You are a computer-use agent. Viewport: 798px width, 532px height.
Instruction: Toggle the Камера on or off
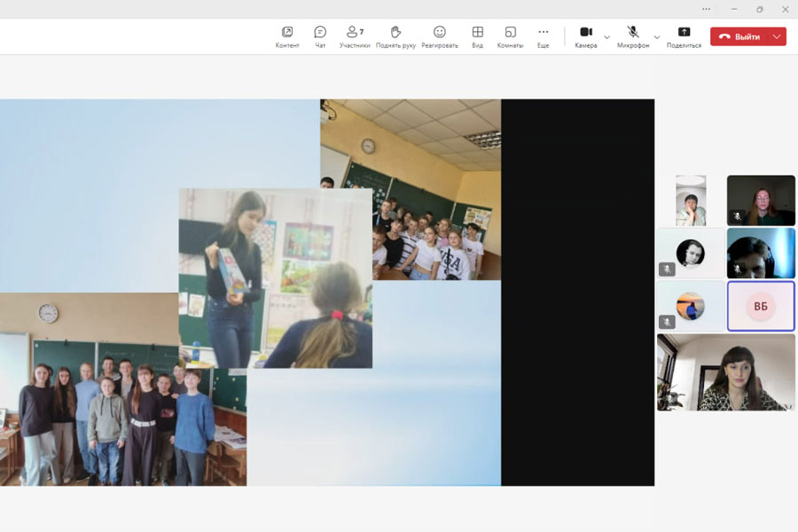(x=585, y=36)
